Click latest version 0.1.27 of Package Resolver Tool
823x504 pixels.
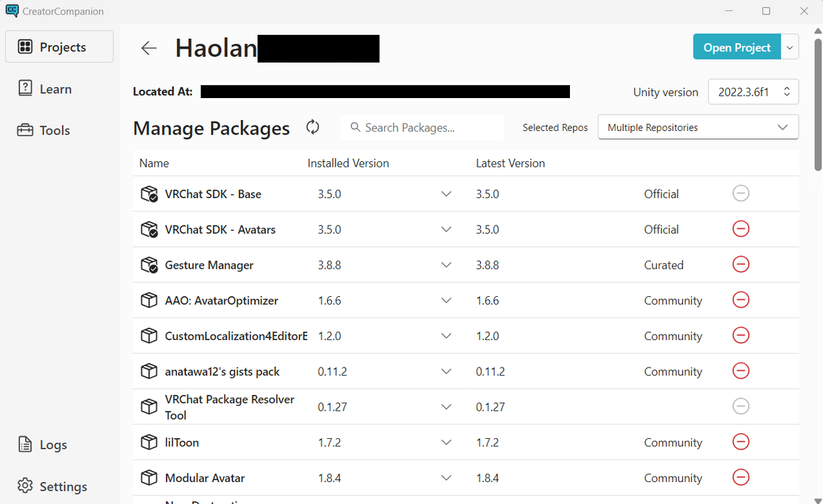(x=490, y=407)
